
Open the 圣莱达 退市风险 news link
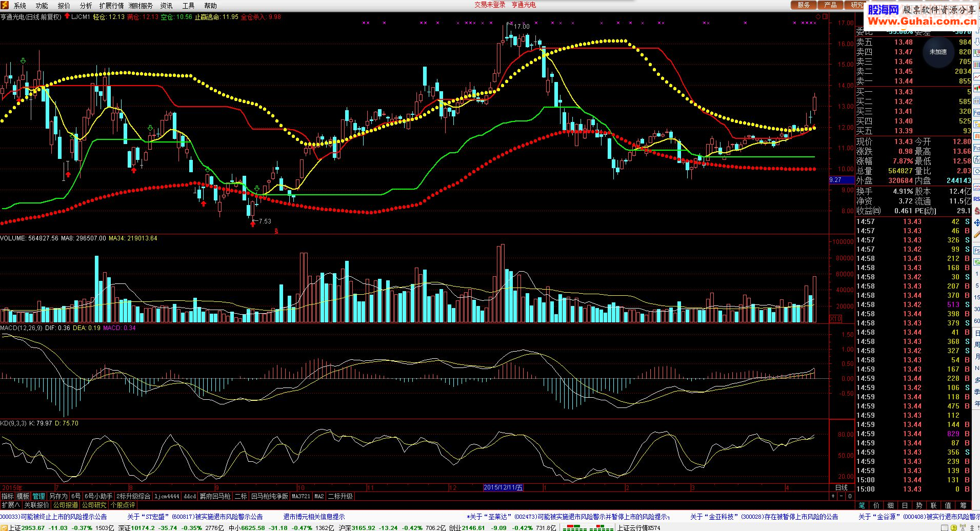(568, 517)
